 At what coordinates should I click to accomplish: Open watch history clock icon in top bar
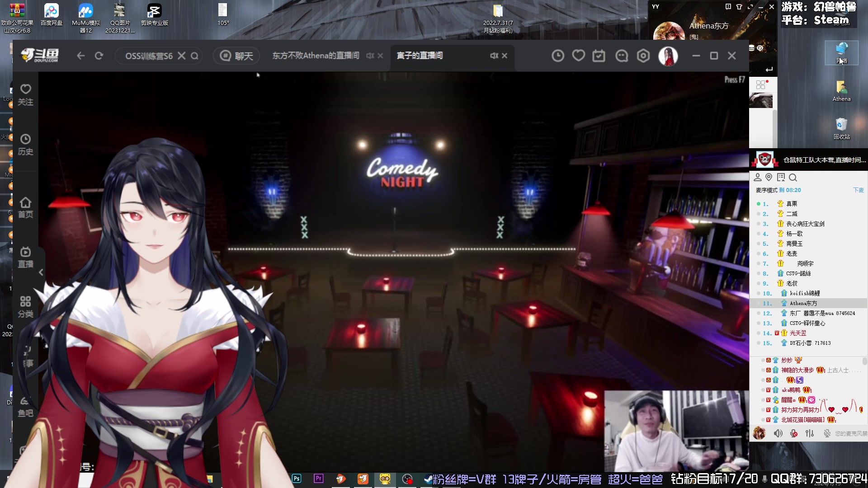558,56
